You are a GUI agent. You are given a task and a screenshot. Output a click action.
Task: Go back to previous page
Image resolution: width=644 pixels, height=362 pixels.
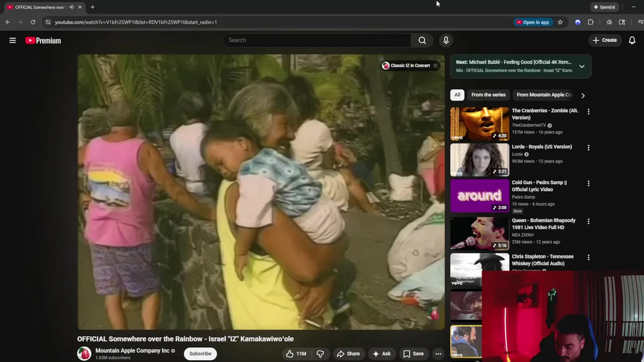(x=8, y=22)
